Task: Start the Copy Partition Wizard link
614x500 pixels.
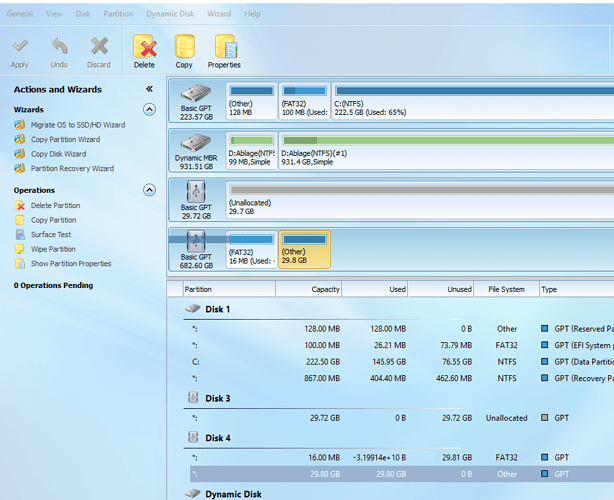Action: 65,139
